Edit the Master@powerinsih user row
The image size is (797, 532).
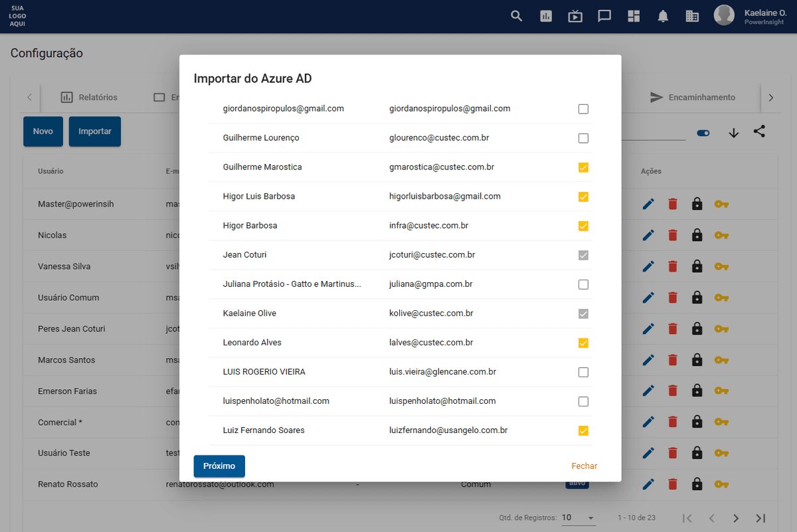(648, 204)
